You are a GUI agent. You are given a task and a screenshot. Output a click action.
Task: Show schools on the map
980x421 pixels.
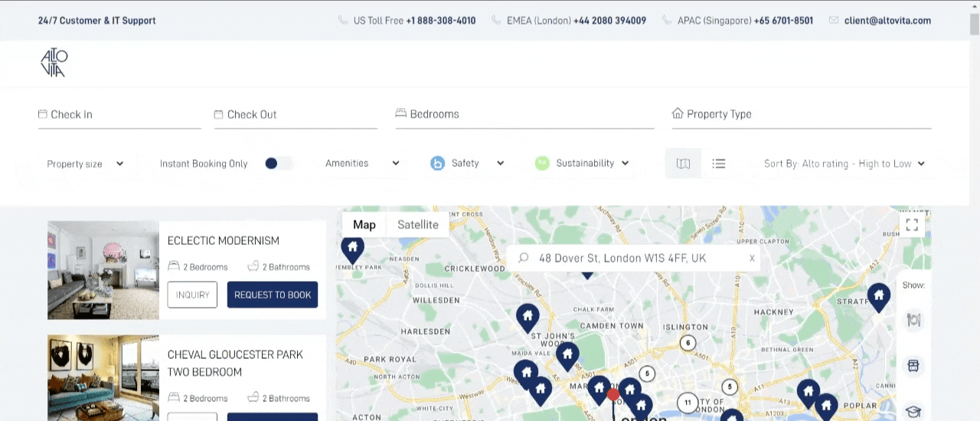(x=913, y=411)
